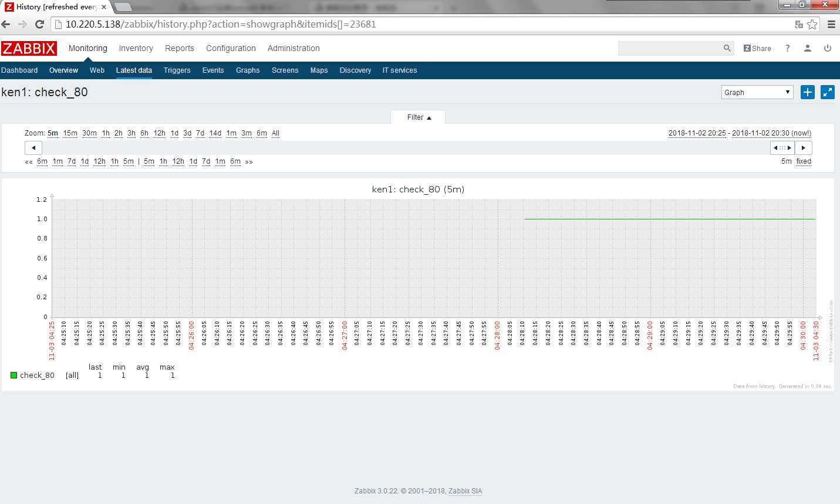840x504 pixels.
Task: Set zoom to 5m
Action: (x=53, y=133)
